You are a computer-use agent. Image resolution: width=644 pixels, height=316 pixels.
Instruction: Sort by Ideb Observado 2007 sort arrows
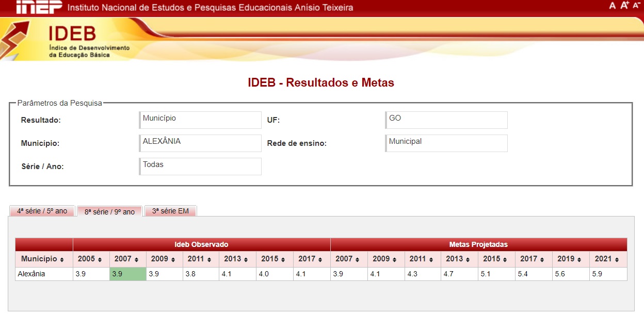pos(136,259)
